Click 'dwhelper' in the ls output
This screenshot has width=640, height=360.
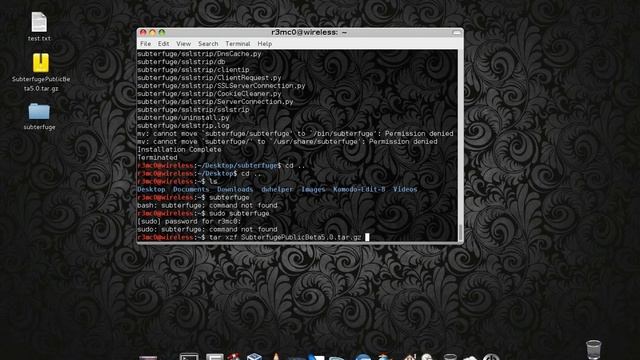[277, 189]
